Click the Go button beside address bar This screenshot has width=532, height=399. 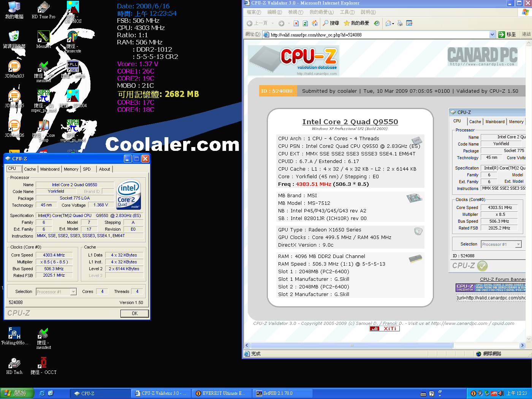pos(507,35)
